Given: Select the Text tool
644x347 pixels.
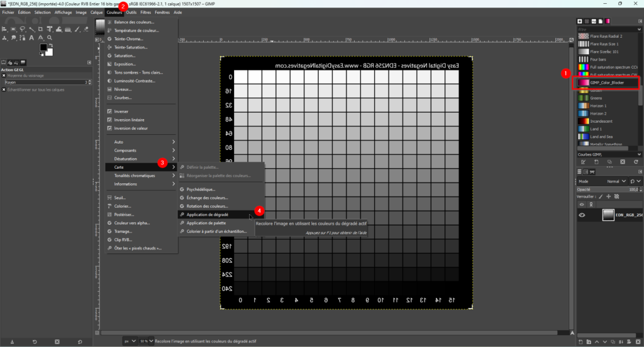Looking at the screenshot, I should pos(31,38).
